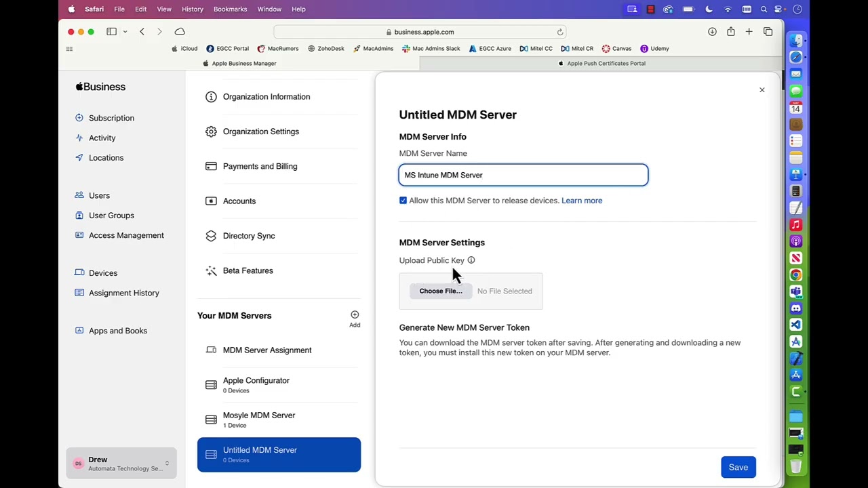The width and height of the screenshot is (868, 488).
Task: Open Beta Features preferences
Action: point(279,270)
